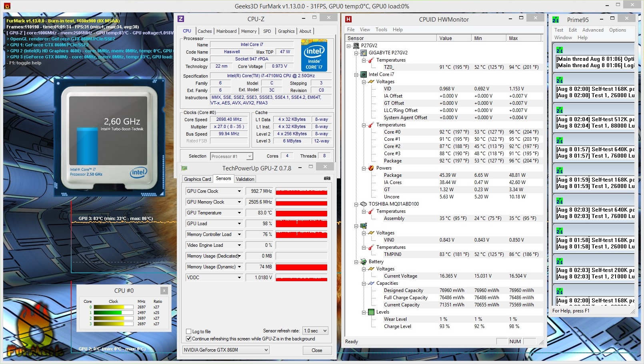Uncheck Continue refreshing in background option

(189, 339)
